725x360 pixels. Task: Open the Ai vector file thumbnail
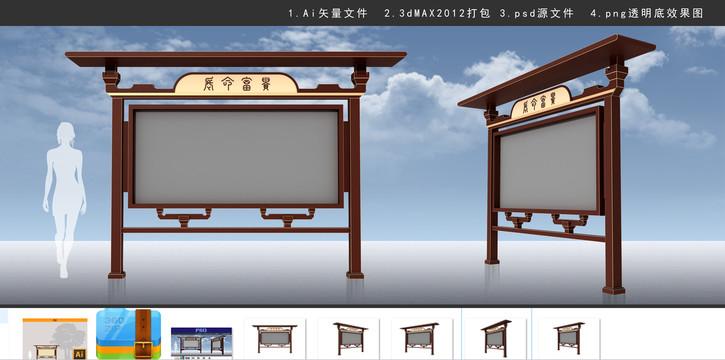(55, 338)
